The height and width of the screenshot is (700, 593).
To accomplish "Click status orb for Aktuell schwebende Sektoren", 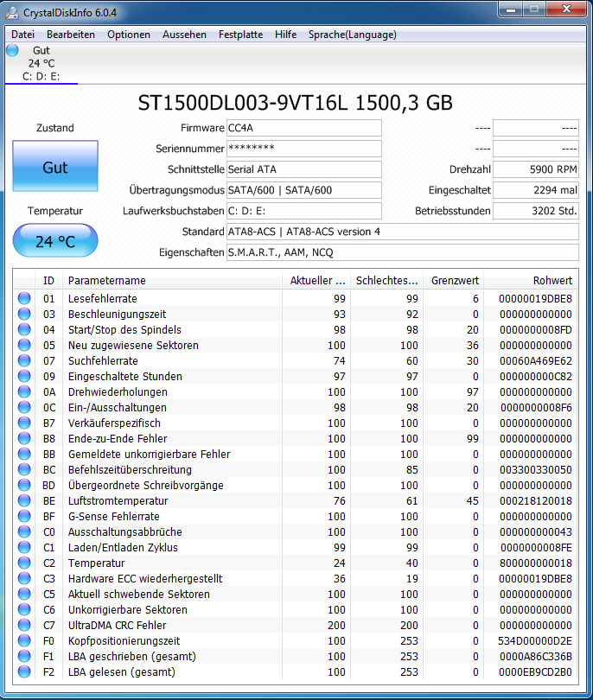I will pyautogui.click(x=24, y=594).
